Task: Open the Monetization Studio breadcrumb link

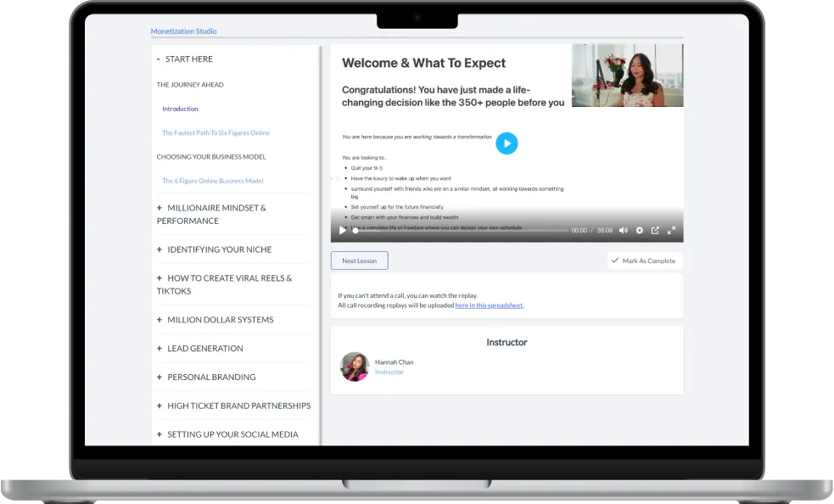Action: (x=183, y=31)
